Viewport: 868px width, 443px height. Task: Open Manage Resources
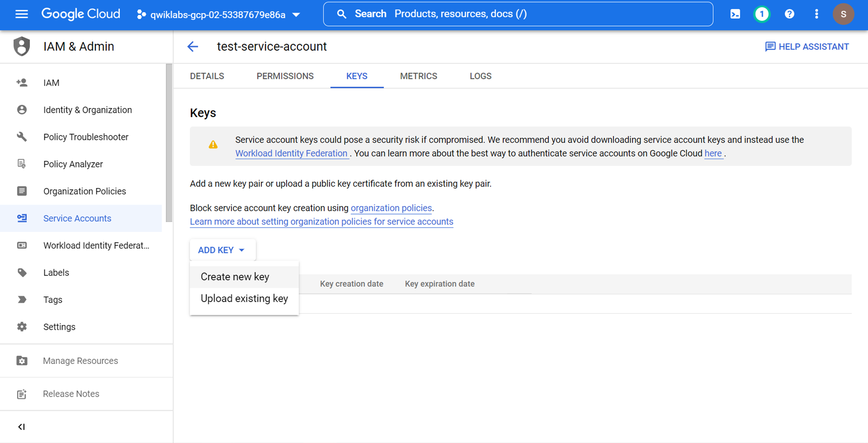[x=86, y=361]
